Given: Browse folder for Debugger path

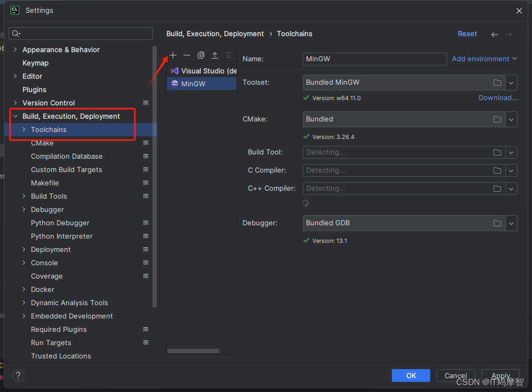Looking at the screenshot, I should [497, 223].
